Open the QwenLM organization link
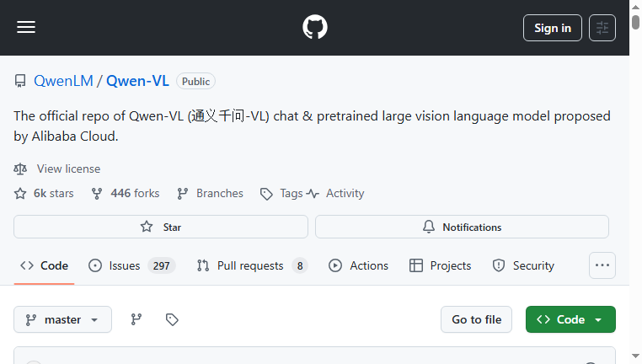This screenshot has height=364, width=642. tap(63, 81)
